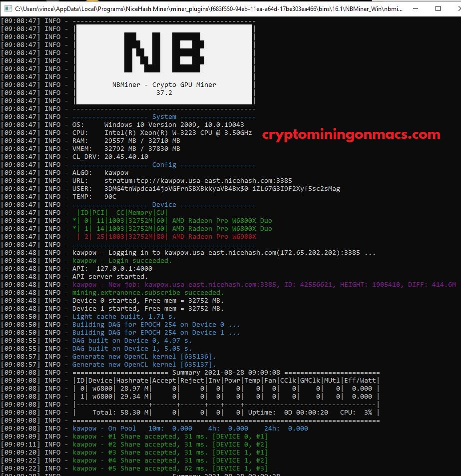Click the 'Device' section header
This screenshot has height=476, width=461.
pyautogui.click(x=164, y=205)
